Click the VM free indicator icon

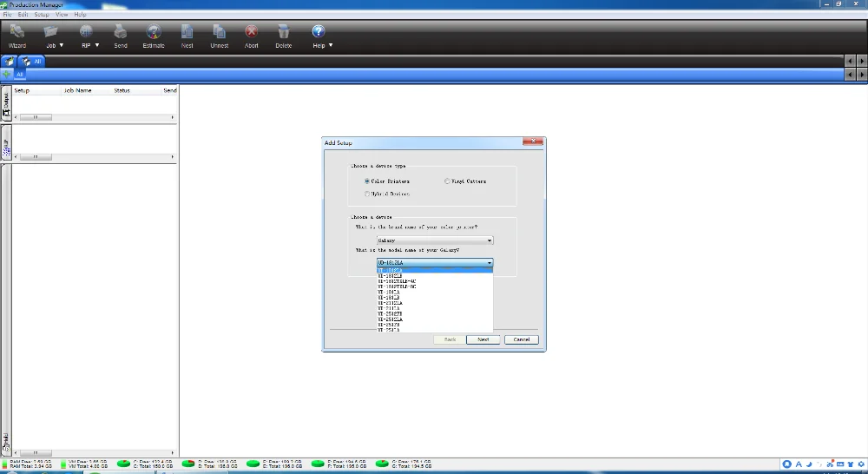(63, 464)
